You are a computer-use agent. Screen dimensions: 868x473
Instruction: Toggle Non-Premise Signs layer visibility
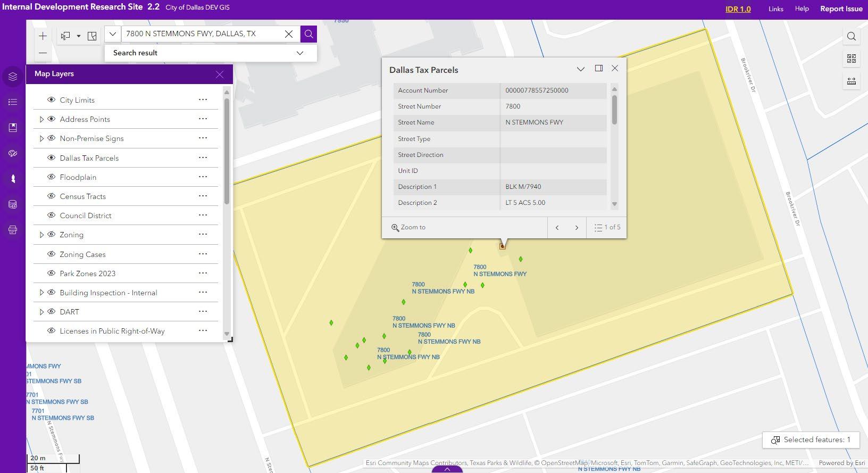tap(52, 138)
